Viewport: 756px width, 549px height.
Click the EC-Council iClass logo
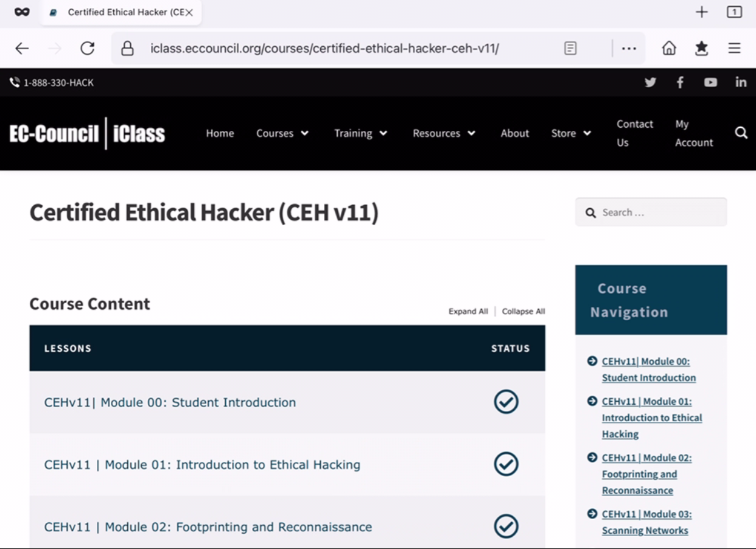point(88,133)
